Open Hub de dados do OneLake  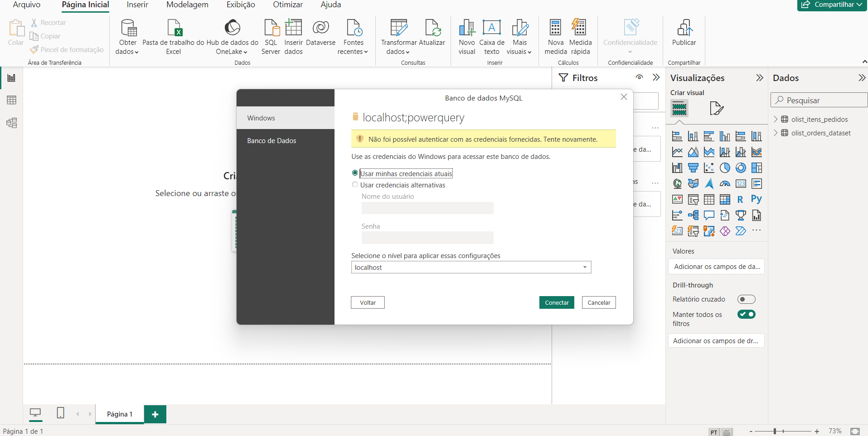coord(232,37)
